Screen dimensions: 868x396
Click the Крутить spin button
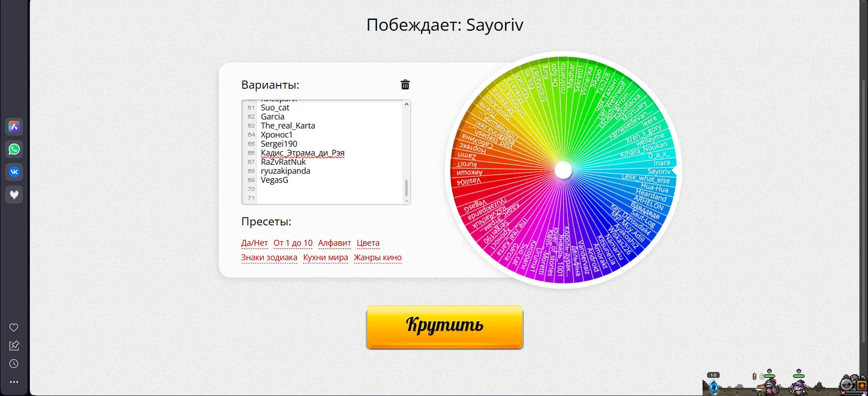coord(445,327)
